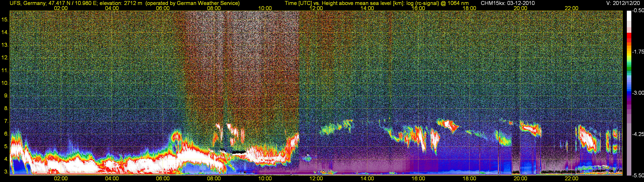Click the station title 'UFS, Germany; 47.417 N / 10.980 E'
This screenshot has width=644, height=182.
53,3
